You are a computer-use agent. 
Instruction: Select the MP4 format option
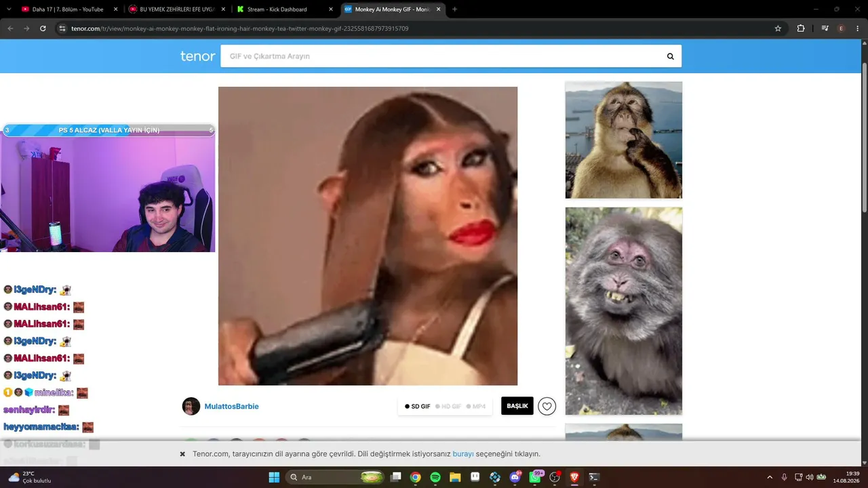(x=476, y=407)
